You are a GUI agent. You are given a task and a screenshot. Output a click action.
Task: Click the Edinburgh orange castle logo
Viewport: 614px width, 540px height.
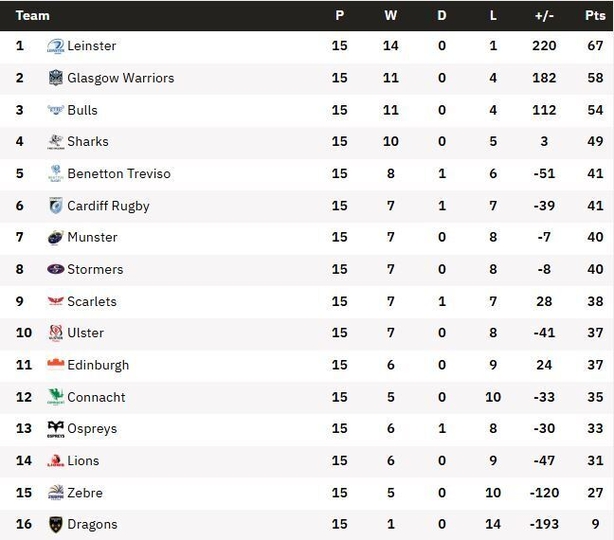tap(56, 364)
